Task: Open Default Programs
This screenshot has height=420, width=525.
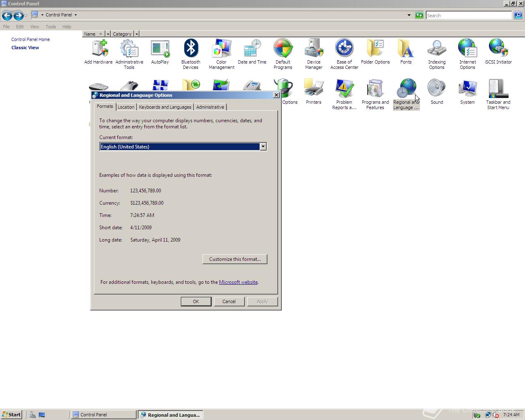Action: click(x=283, y=54)
